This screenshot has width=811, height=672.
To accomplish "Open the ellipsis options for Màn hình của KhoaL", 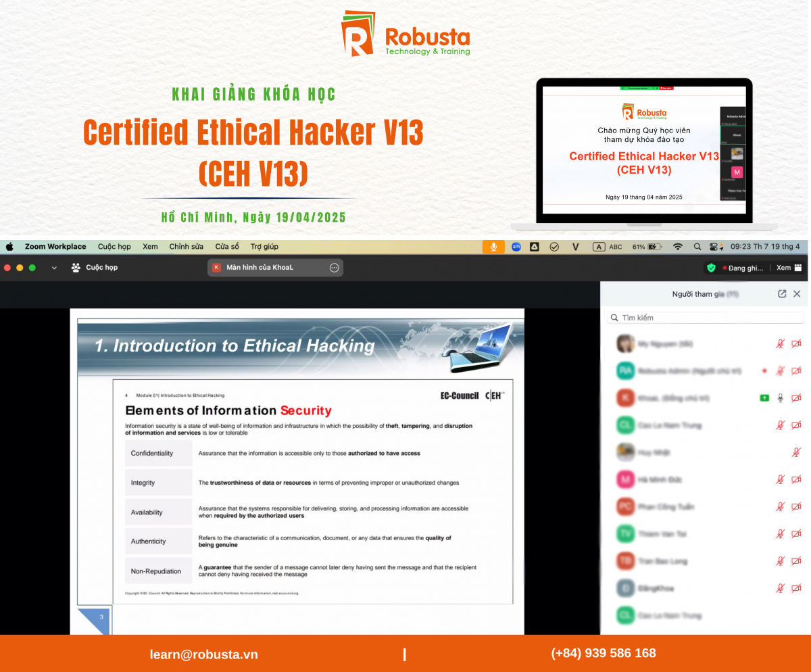I will tap(334, 268).
